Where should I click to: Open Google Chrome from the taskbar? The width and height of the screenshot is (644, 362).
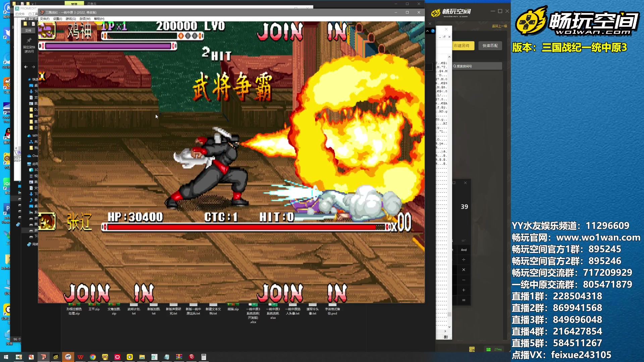point(93,357)
